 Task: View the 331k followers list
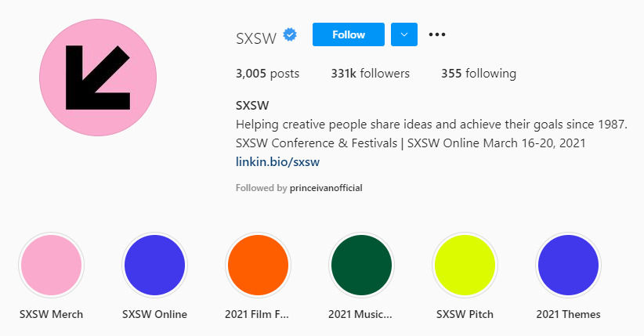tap(371, 74)
